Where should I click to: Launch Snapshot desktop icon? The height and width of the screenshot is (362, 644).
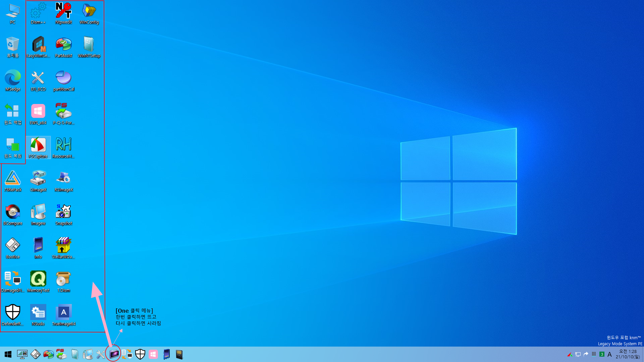(x=64, y=215)
